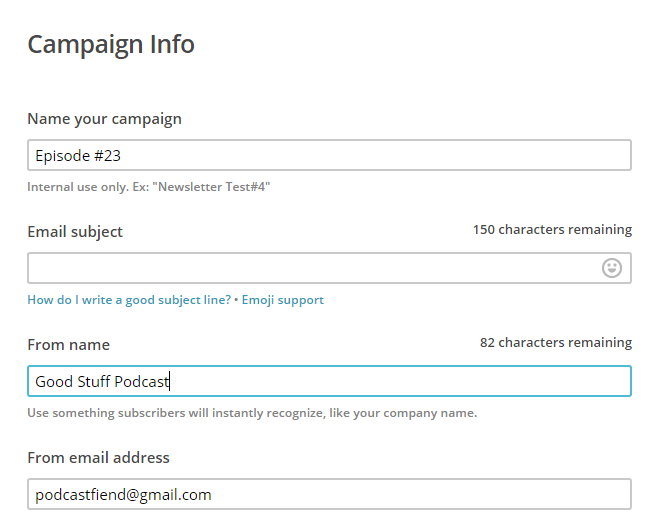Click the Campaign Info heading
The image size is (654, 516).
pyautogui.click(x=111, y=45)
